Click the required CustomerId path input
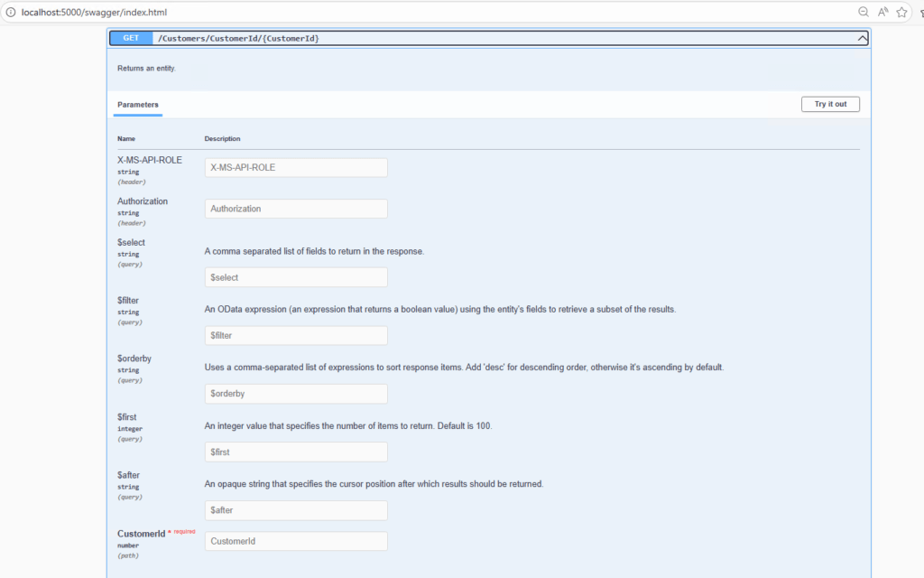 pyautogui.click(x=296, y=541)
